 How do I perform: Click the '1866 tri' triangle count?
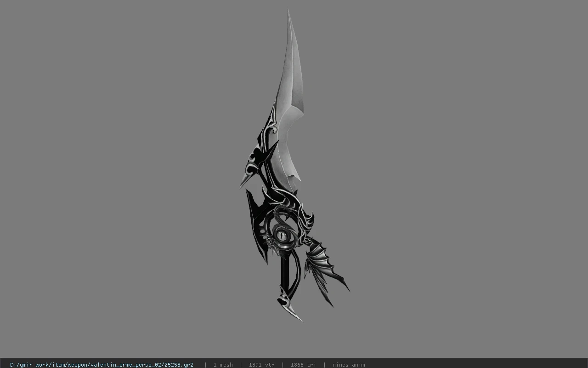tap(303, 365)
